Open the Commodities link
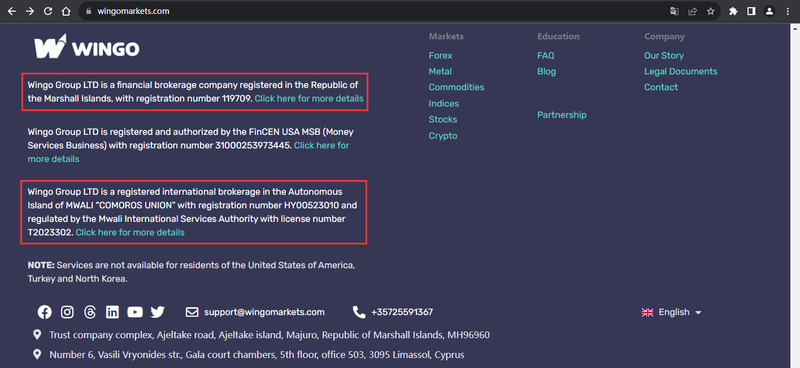 [x=456, y=87]
